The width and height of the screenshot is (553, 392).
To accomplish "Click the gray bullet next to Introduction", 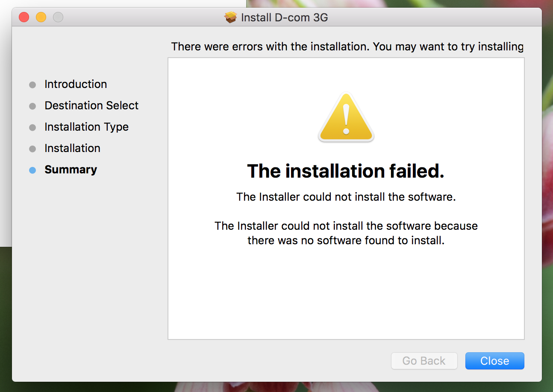I will pyautogui.click(x=32, y=85).
